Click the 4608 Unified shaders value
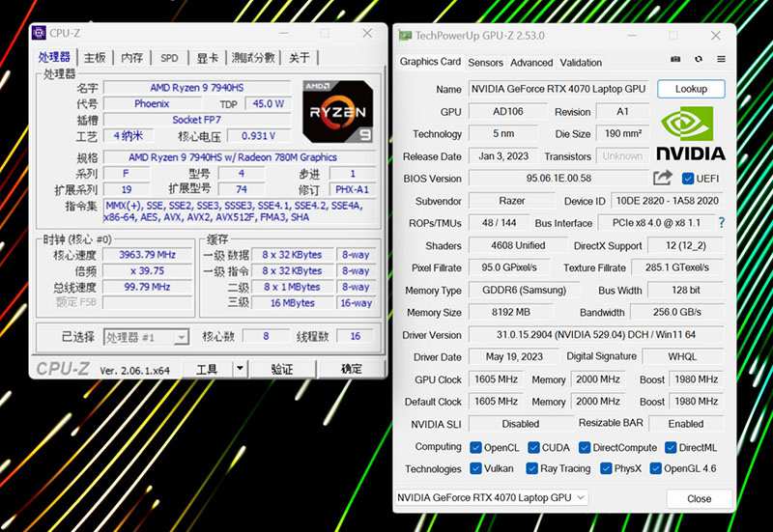Viewport: 773px width, 532px height. click(x=518, y=245)
